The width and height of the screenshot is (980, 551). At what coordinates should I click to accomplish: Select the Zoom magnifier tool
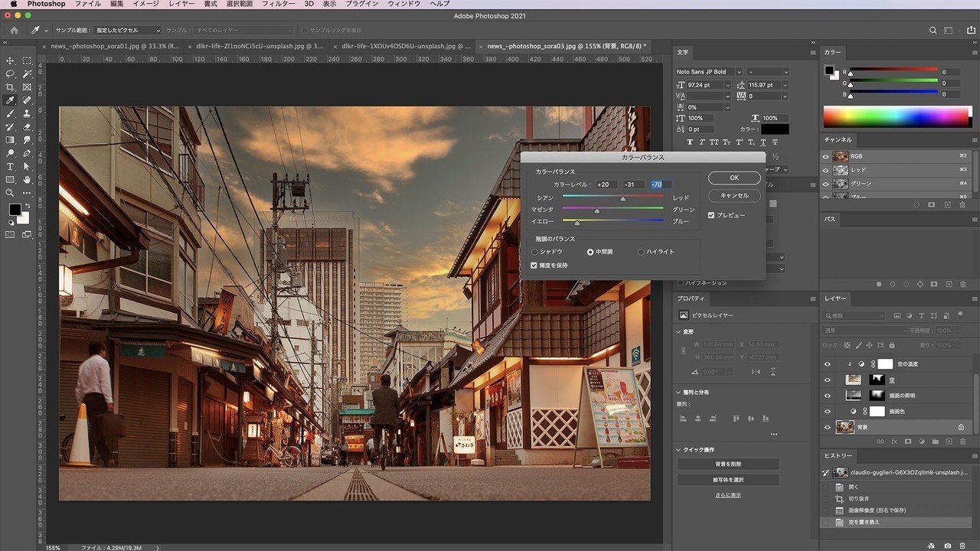[10, 193]
